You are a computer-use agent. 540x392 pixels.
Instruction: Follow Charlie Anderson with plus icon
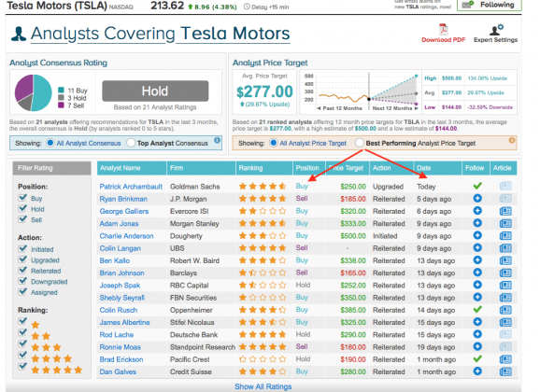[477, 236]
